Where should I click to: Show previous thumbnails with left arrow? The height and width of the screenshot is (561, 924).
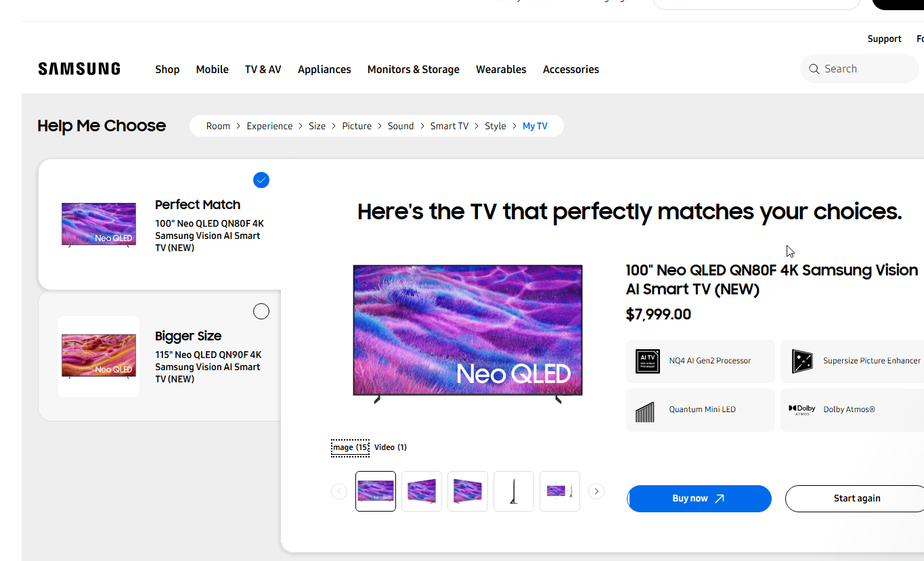[339, 491]
